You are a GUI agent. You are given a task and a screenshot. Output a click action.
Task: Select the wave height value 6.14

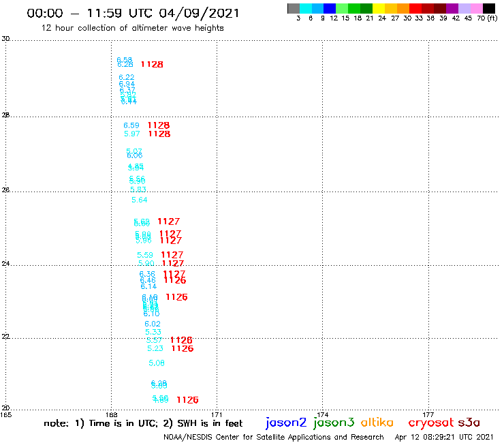[x=149, y=286]
